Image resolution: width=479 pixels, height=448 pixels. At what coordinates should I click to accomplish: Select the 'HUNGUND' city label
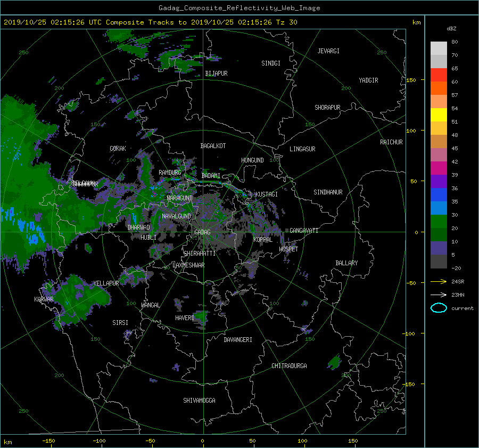click(252, 160)
